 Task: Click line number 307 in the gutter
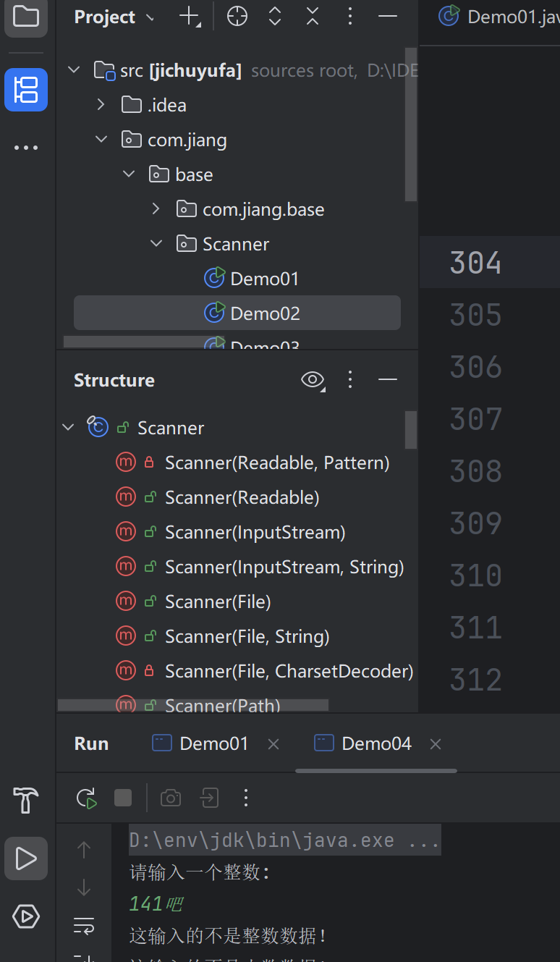point(475,419)
